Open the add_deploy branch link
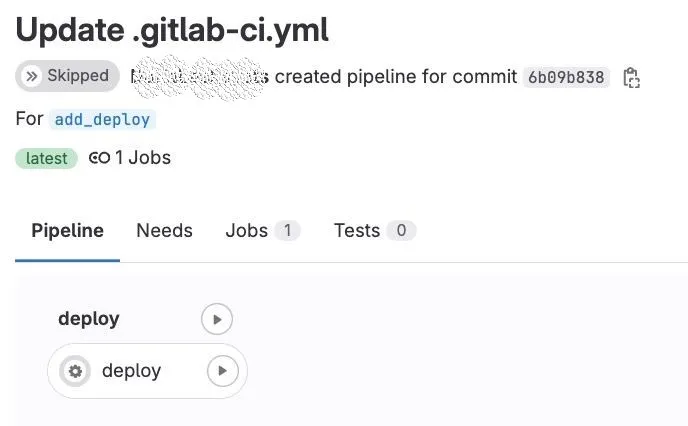This screenshot has width=688, height=426. pos(102,119)
